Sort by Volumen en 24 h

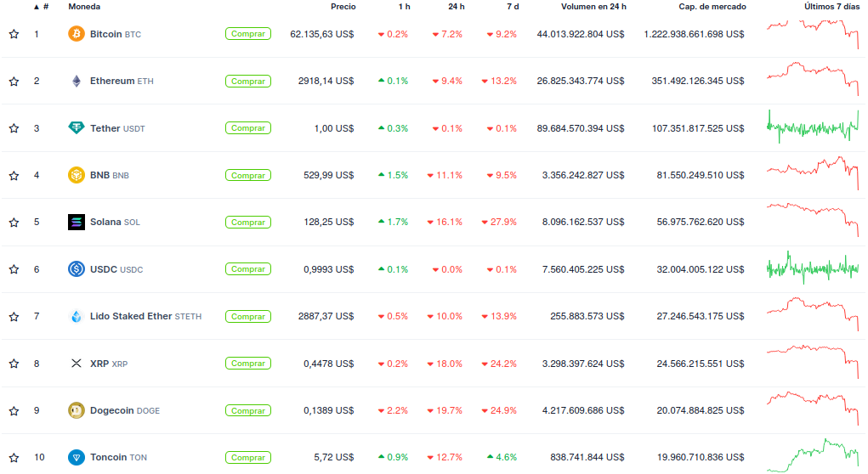(x=593, y=7)
